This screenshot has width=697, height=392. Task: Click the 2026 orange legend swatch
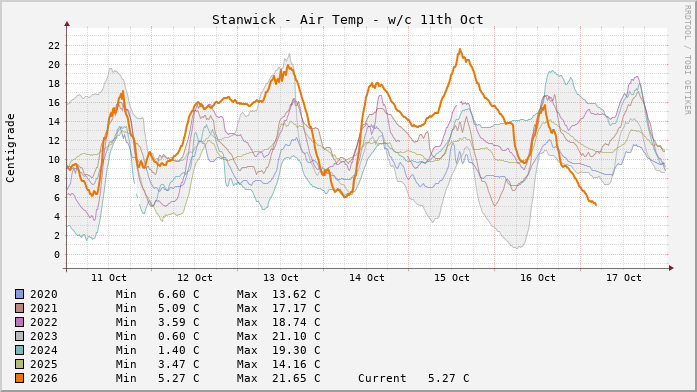click(x=20, y=378)
